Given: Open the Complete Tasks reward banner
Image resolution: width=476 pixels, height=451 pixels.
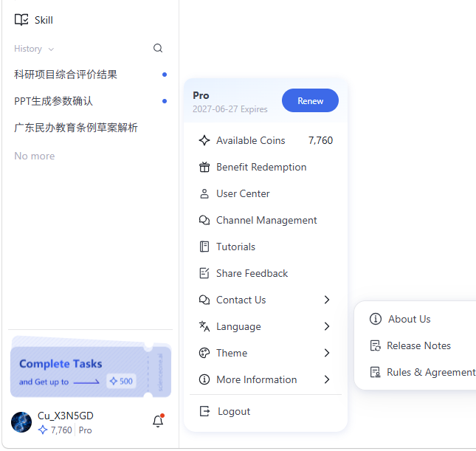Looking at the screenshot, I should tap(91, 367).
